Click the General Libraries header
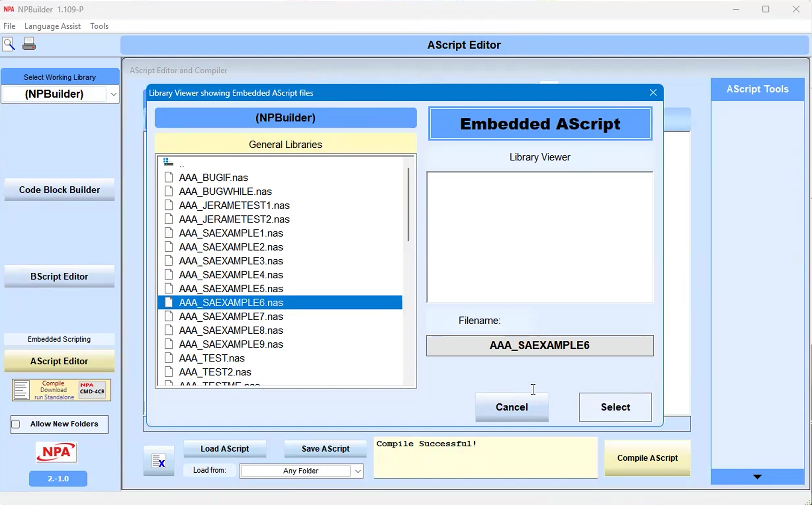 [x=286, y=144]
